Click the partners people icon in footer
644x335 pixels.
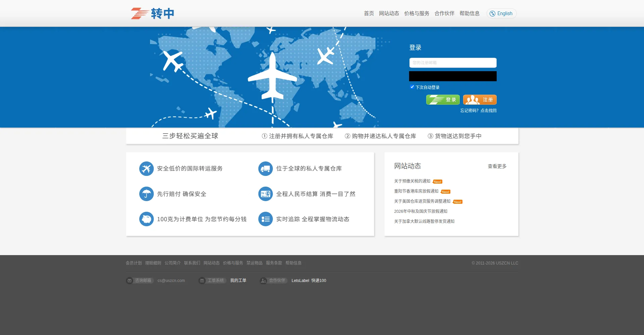[263, 281]
